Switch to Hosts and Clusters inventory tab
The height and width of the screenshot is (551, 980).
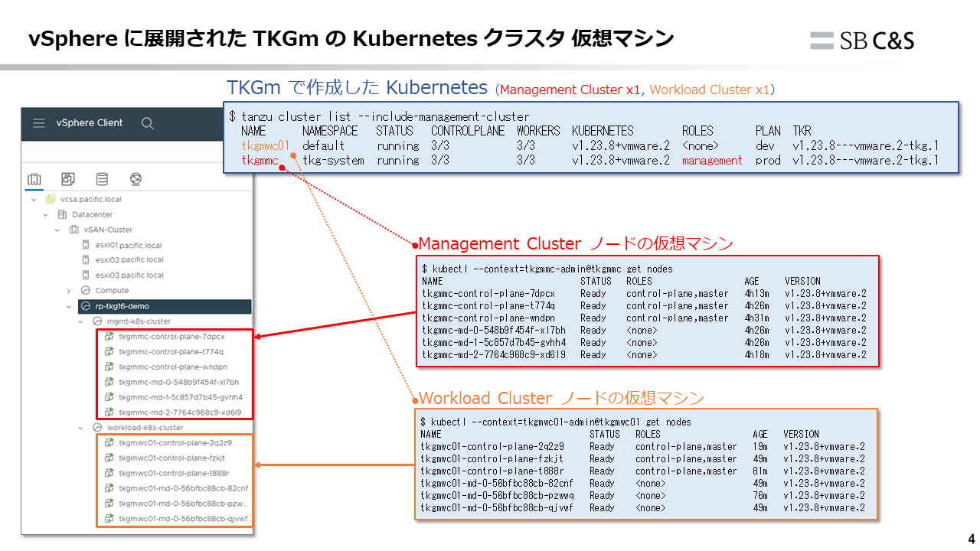(x=34, y=179)
